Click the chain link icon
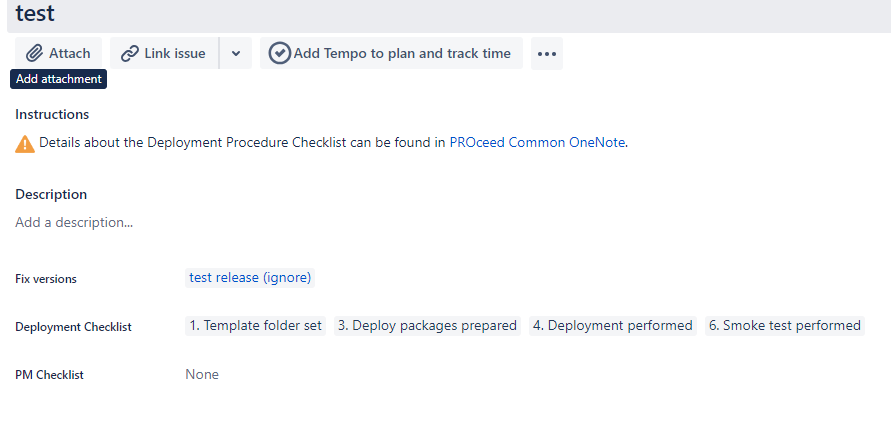 [130, 54]
